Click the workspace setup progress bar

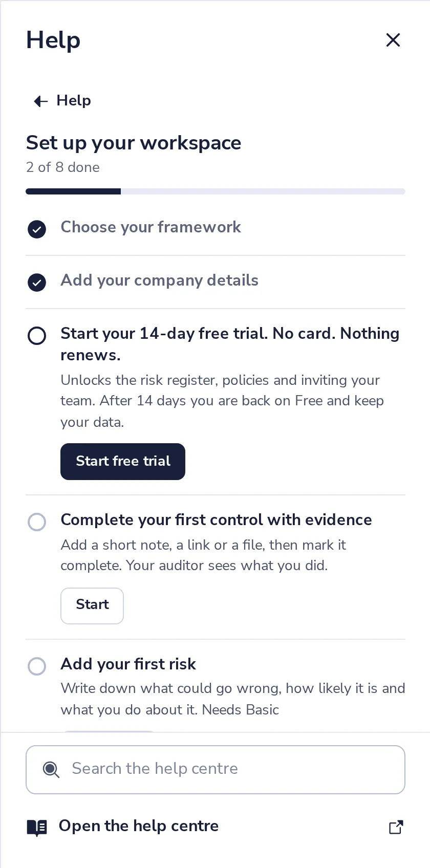click(x=216, y=191)
